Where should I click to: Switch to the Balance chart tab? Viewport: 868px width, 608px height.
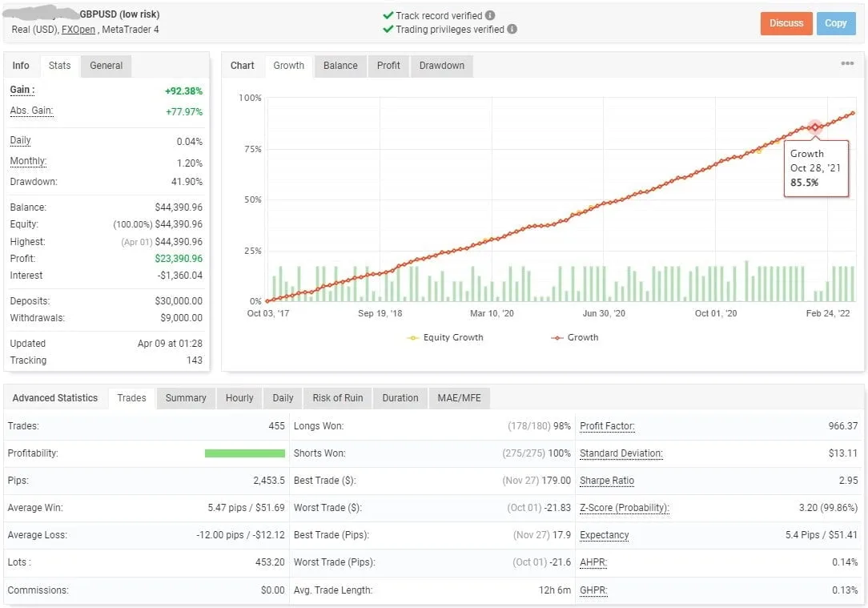[x=340, y=66]
